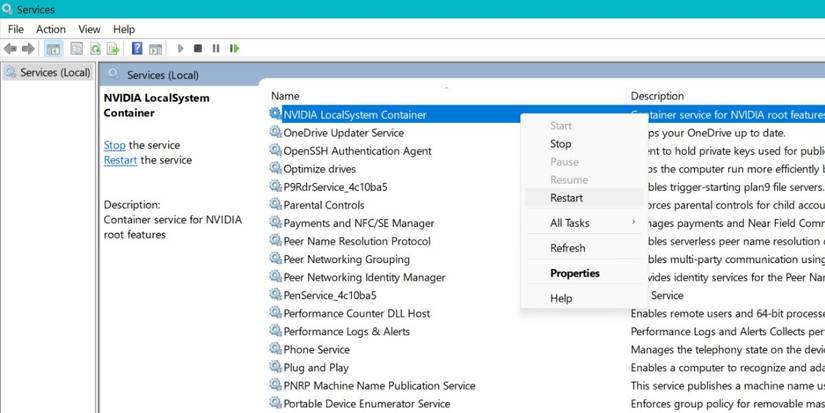Select Services (Local) in the console tree
The height and width of the screenshot is (413, 825).
tap(55, 73)
